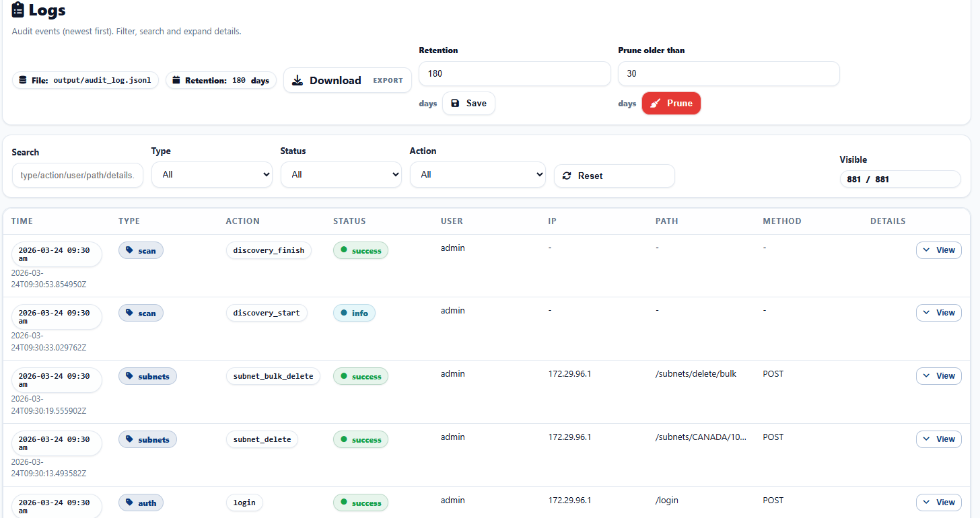Click the auth type tag in the login row
Screen dimensions: 980x518
141,503
